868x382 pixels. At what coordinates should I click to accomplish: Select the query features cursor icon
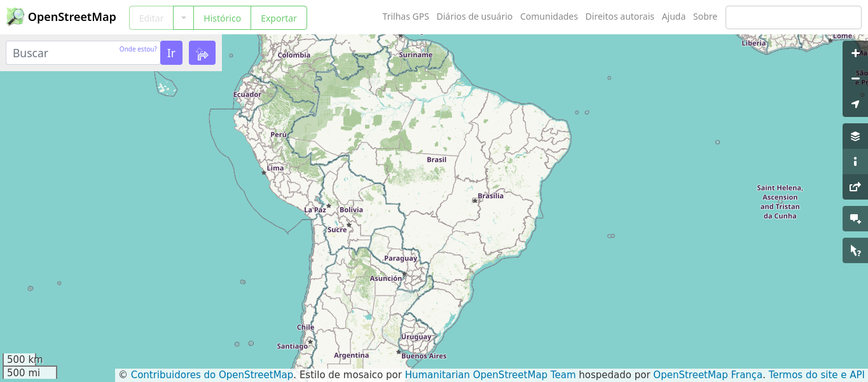click(x=855, y=250)
